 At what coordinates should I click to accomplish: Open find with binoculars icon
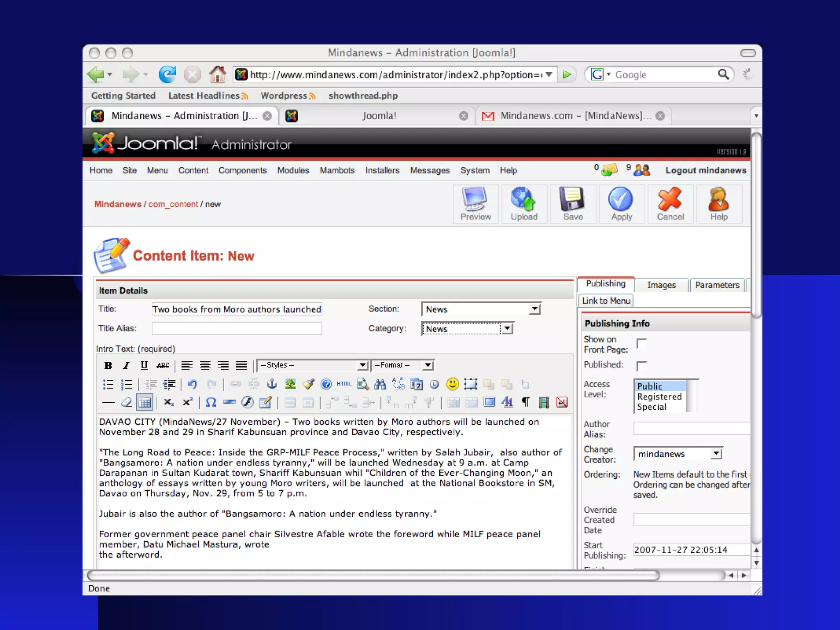[x=380, y=384]
